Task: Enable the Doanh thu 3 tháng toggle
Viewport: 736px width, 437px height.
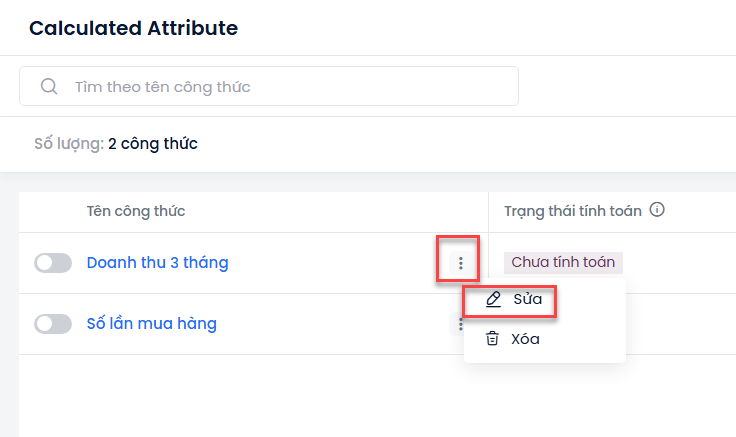Action: click(x=53, y=263)
